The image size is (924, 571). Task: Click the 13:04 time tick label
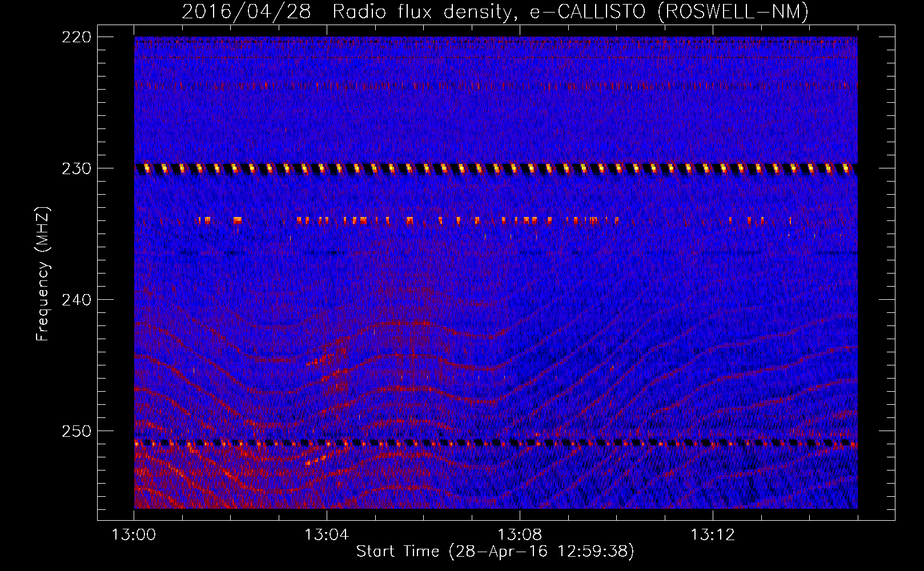point(327,535)
